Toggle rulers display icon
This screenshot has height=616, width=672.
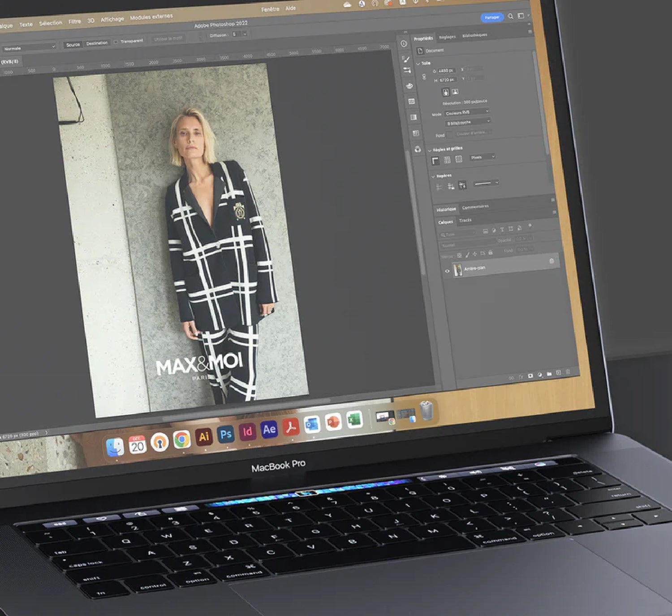click(435, 161)
